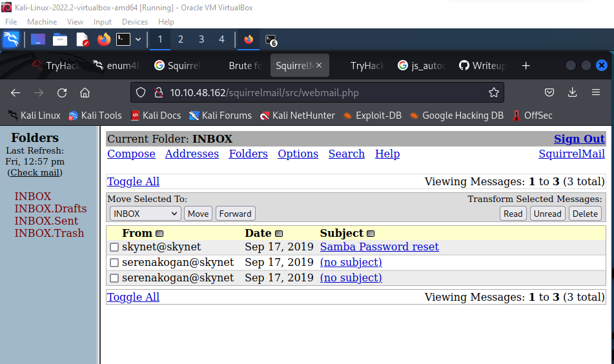Switch to the terminal taskbar item with badge 6
The width and height of the screenshot is (614, 364).
(x=271, y=40)
